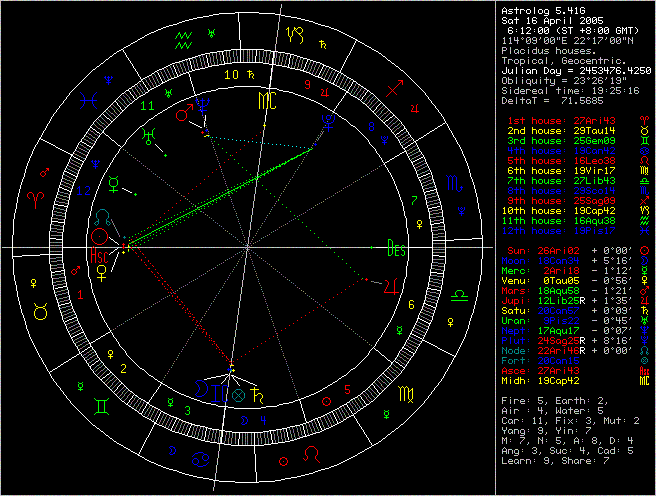Click the yellow Taurus sign in the zodiac ring

pyautogui.click(x=40, y=312)
